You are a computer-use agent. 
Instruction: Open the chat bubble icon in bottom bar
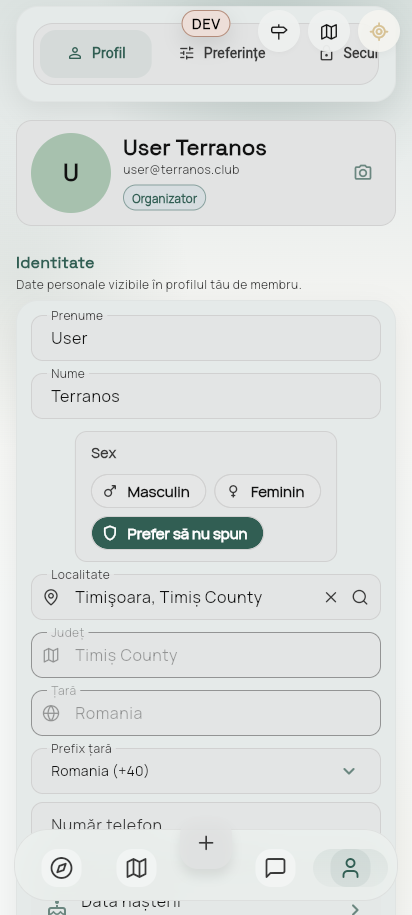click(275, 868)
